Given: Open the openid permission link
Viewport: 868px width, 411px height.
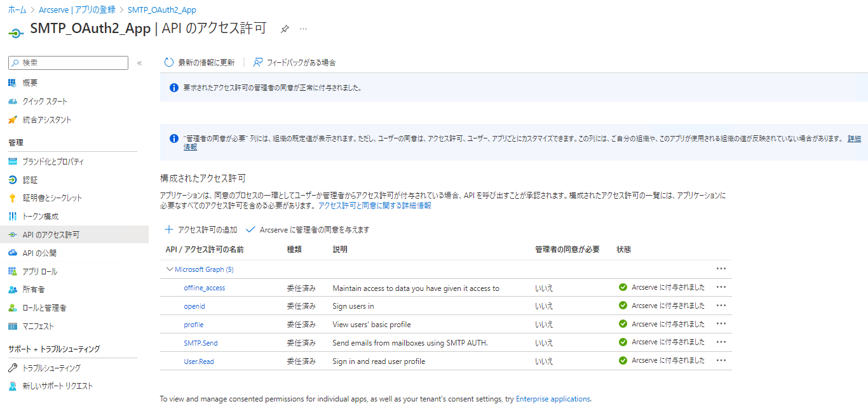Looking at the screenshot, I should click(194, 306).
